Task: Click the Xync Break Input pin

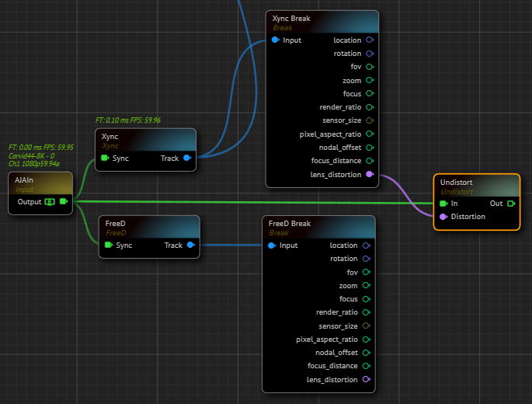Action: click(276, 40)
